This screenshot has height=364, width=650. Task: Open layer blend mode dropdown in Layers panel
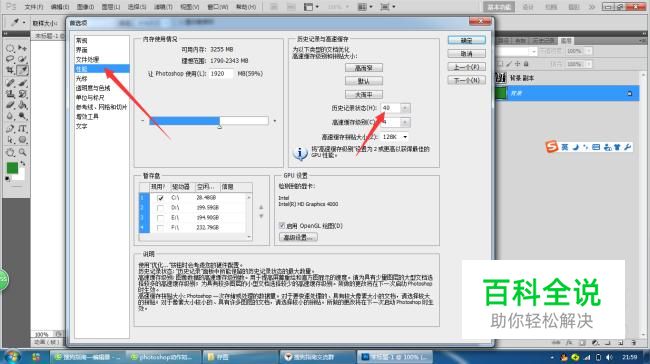tap(533, 51)
